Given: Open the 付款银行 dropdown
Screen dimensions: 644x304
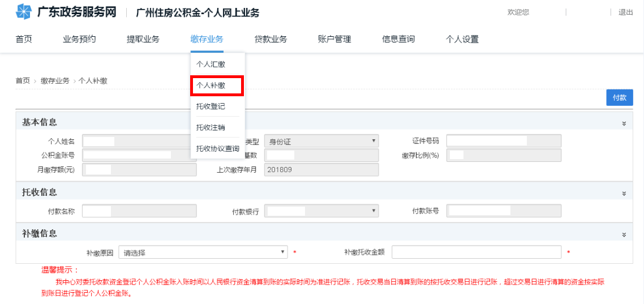Looking at the screenshot, I should click(321, 211).
